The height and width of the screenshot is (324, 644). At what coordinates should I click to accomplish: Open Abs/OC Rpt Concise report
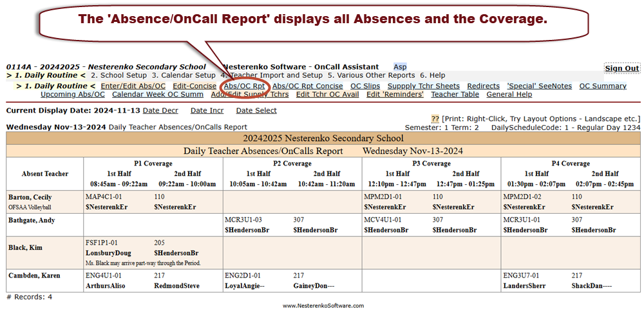pyautogui.click(x=307, y=86)
